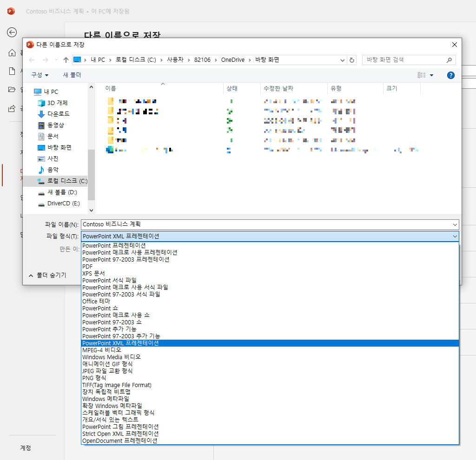Choose MPEG-4 비디오 format
This screenshot has width=476, height=460.
[x=270, y=350]
